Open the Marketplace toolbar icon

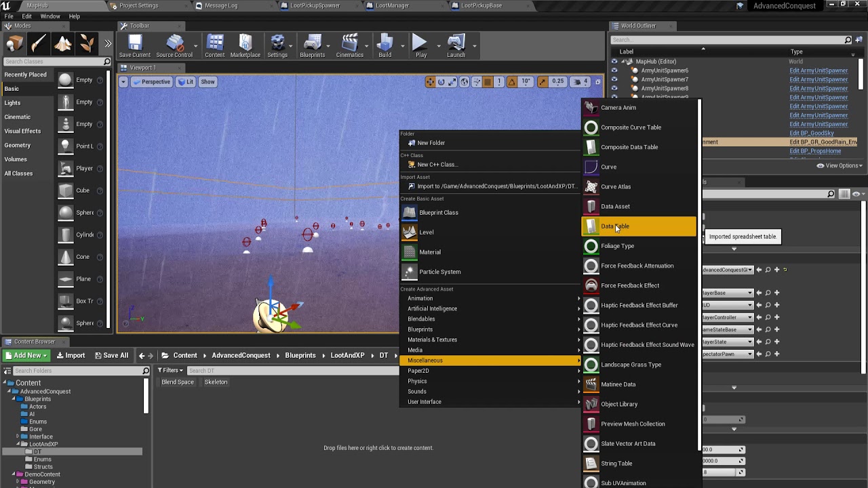coord(245,46)
